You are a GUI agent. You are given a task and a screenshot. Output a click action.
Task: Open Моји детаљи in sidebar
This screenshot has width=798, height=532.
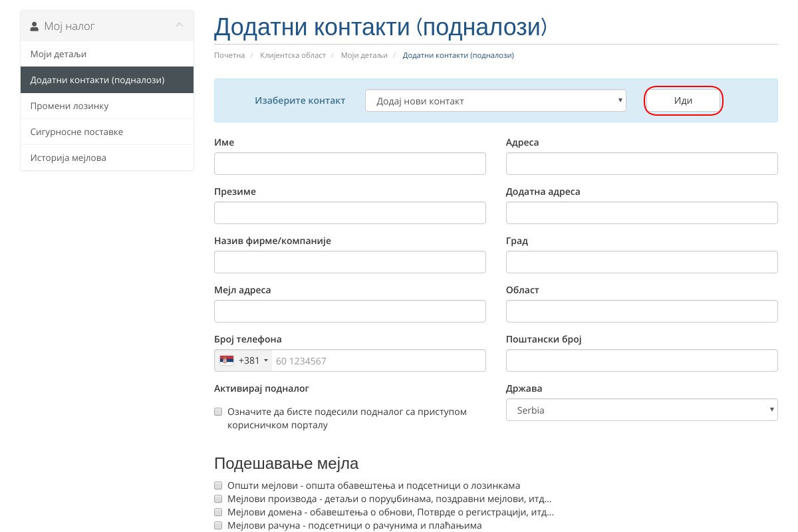coord(107,54)
